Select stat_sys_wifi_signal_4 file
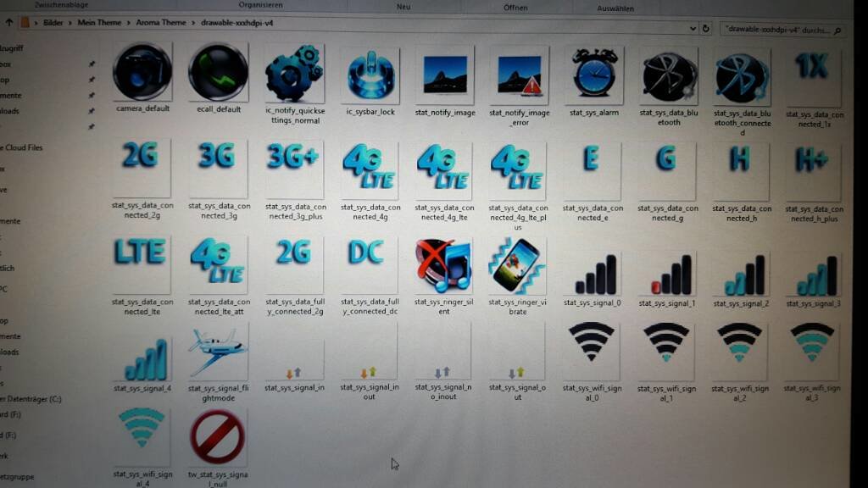Viewport: 868px width, 488px height. click(142, 438)
